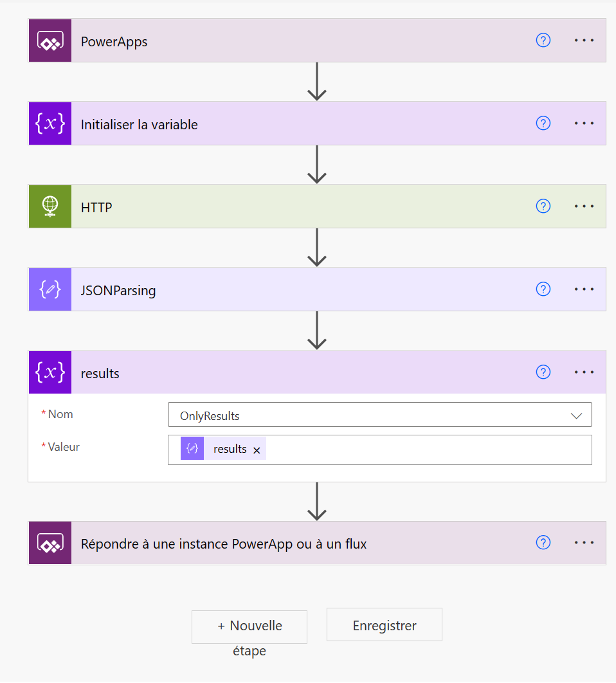Click the Initialiser la variable step icon
The width and height of the screenshot is (616, 683).
click(x=50, y=123)
